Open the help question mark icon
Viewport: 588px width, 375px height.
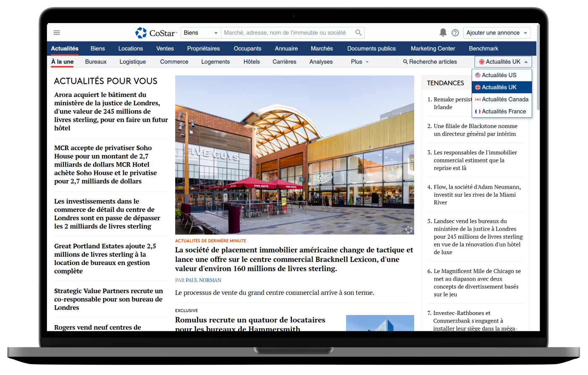(455, 33)
